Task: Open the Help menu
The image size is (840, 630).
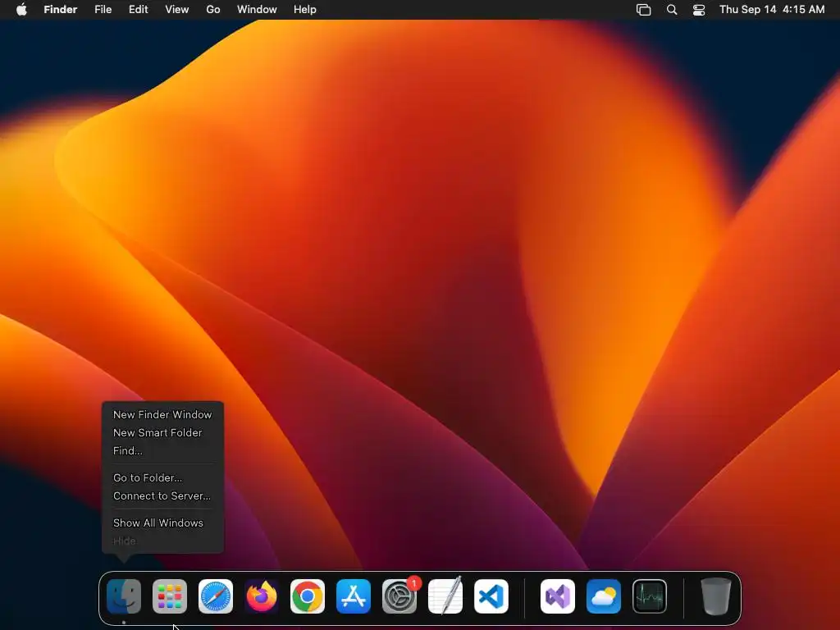Action: click(305, 10)
